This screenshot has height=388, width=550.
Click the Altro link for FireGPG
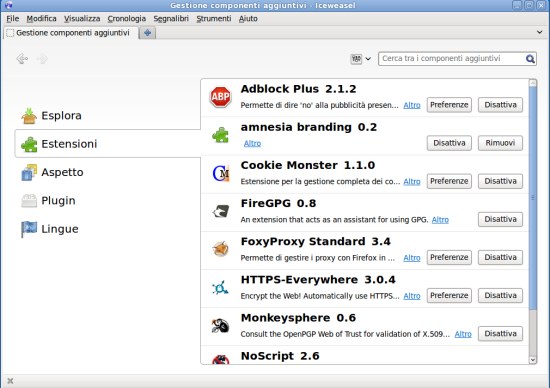coord(440,220)
